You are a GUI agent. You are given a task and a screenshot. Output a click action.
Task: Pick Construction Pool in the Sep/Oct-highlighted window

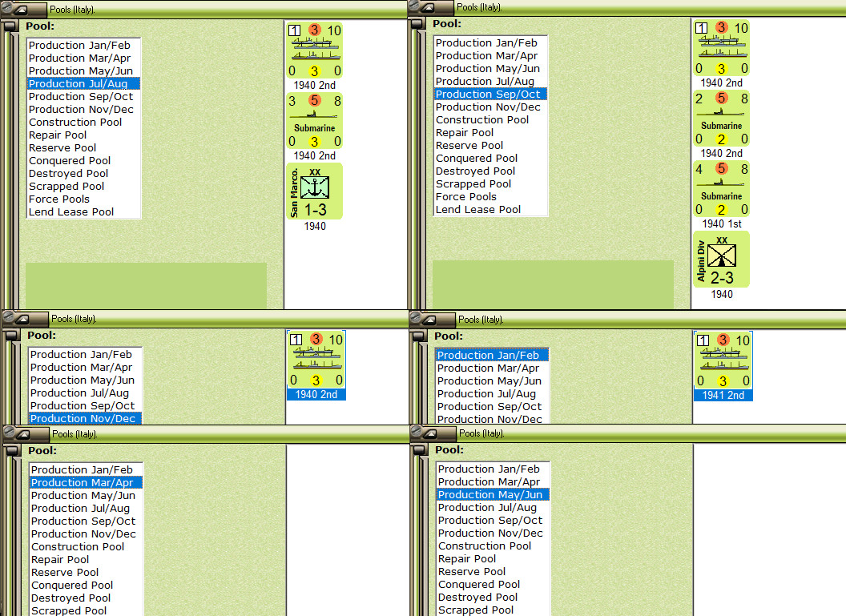point(490,120)
